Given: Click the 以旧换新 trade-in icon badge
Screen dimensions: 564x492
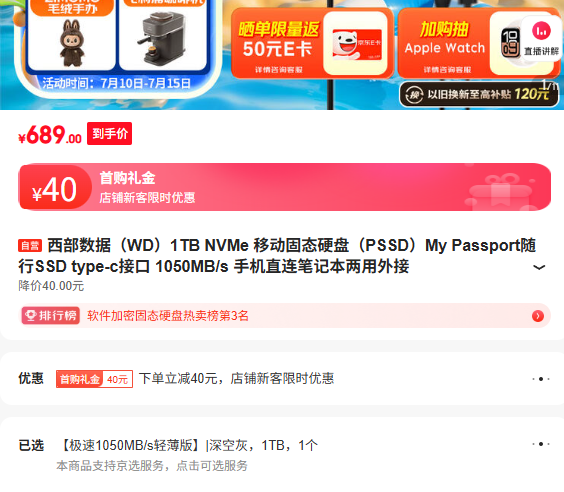Looking at the screenshot, I should 414,95.
